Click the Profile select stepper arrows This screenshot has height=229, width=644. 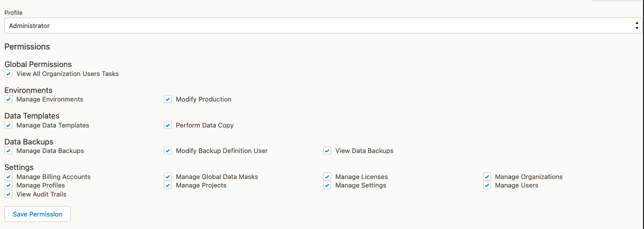pos(637,25)
